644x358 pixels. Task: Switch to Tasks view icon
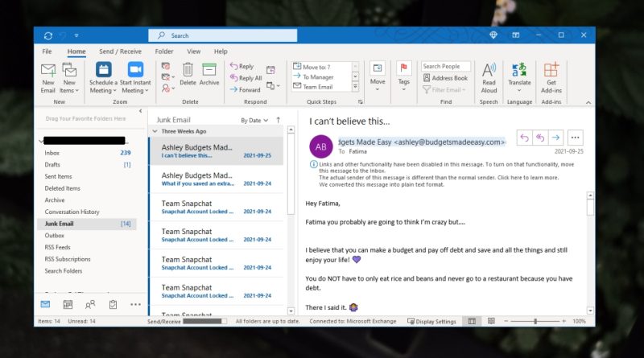(113, 304)
